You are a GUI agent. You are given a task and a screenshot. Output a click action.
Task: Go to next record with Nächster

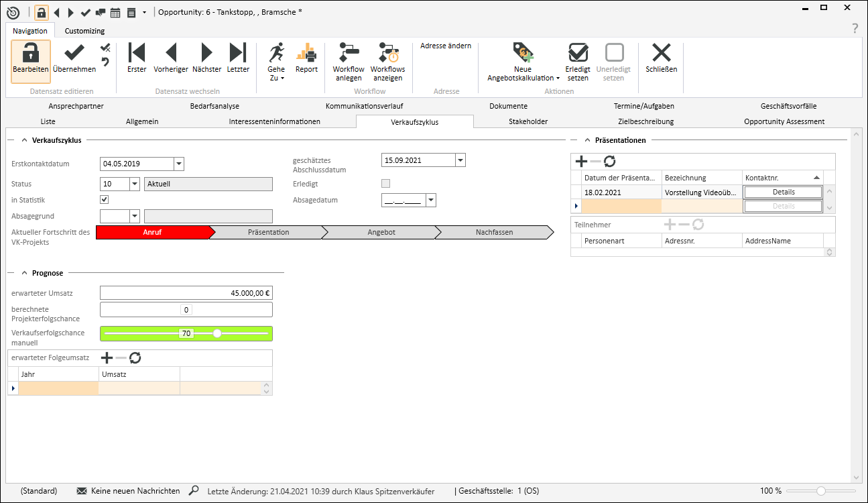tap(206, 58)
